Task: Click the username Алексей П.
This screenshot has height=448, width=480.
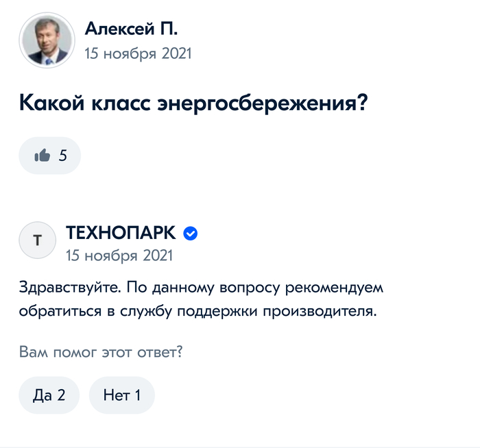Action: [131, 29]
